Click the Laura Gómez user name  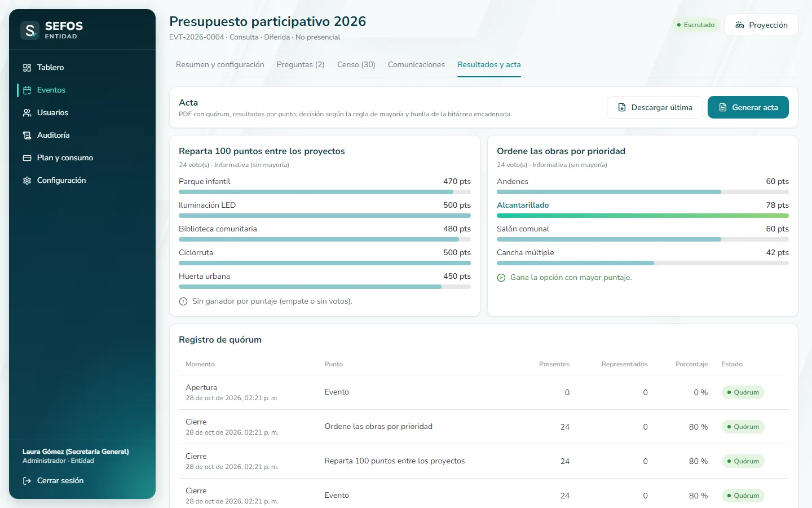(x=76, y=452)
